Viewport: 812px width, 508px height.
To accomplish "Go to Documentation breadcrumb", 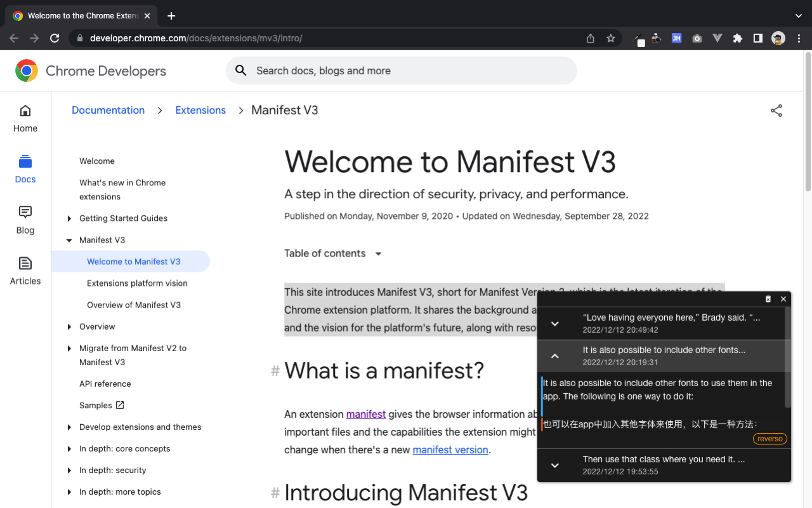I will tap(108, 110).
